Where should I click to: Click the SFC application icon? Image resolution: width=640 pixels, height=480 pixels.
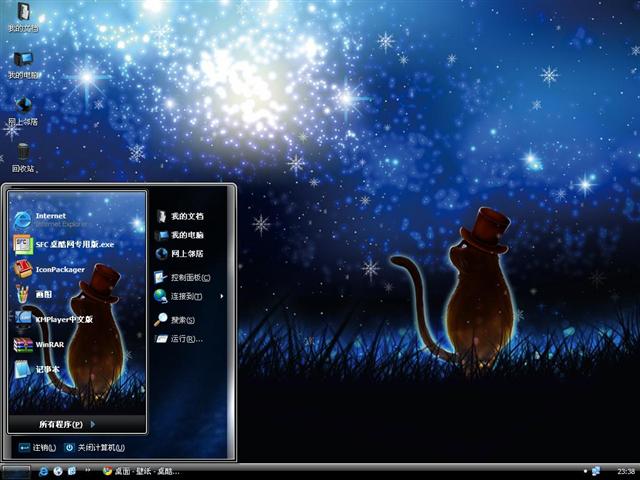tap(23, 244)
